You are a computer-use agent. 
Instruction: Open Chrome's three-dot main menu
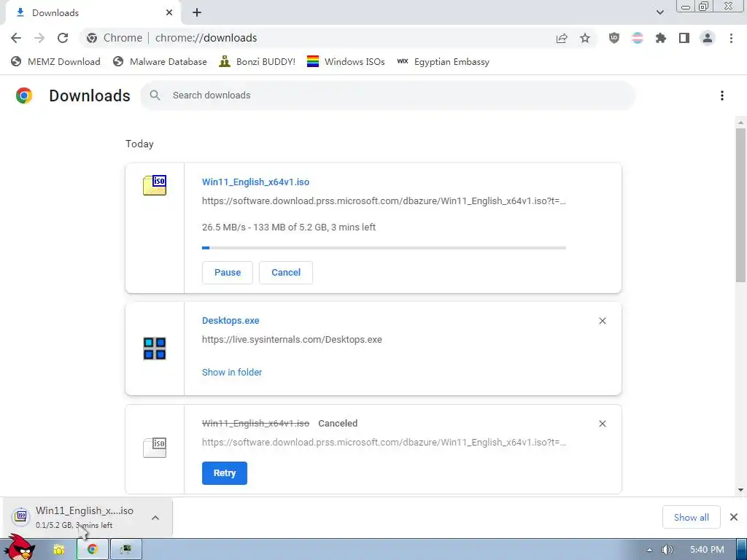[x=731, y=38]
